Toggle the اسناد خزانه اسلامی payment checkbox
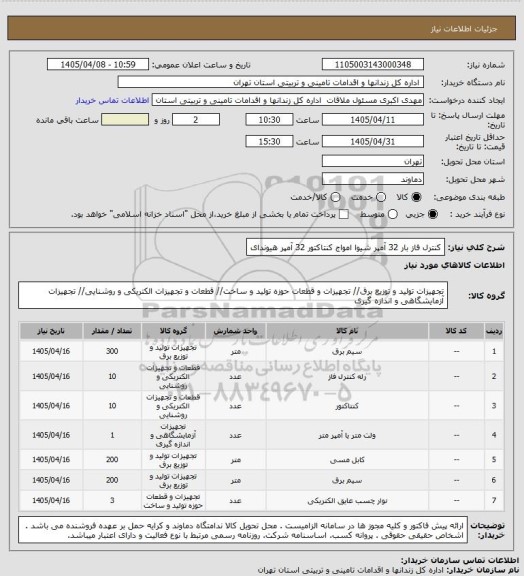This screenshot has width=524, height=576. (344, 214)
